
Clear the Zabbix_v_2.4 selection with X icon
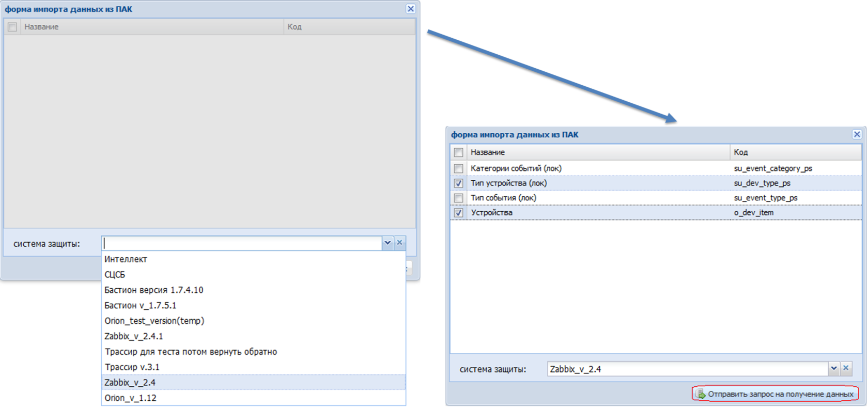tap(846, 369)
